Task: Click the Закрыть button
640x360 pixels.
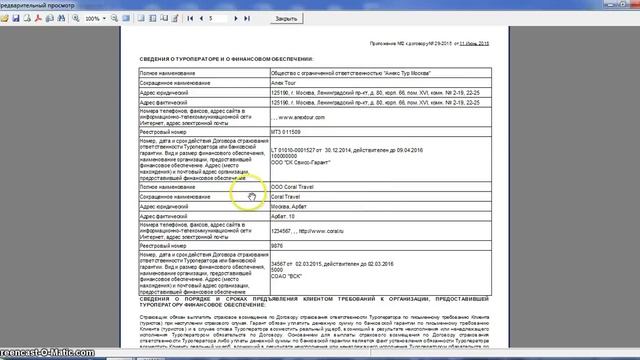Action: click(286, 19)
